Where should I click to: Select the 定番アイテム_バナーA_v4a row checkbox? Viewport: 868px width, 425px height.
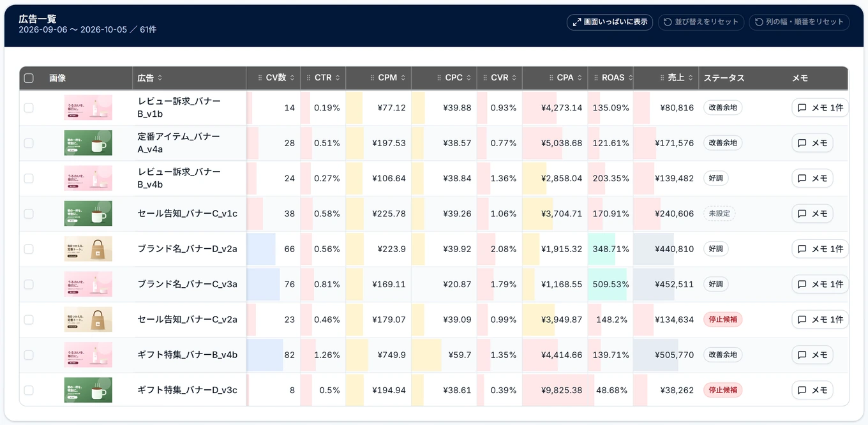coord(29,143)
